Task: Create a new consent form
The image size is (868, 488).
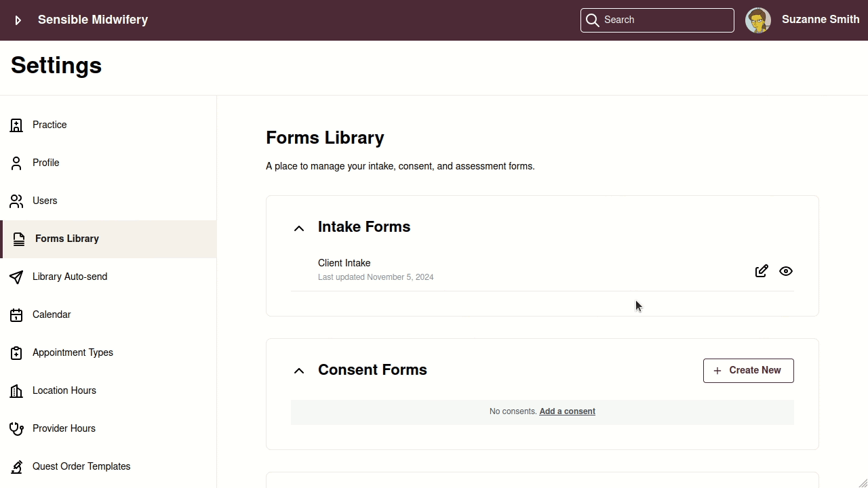Action: 749,371
